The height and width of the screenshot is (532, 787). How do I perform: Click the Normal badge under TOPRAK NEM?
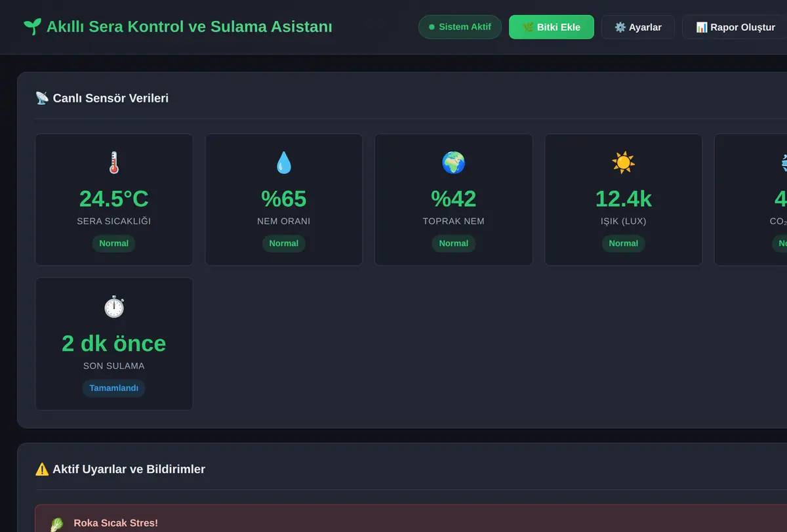pyautogui.click(x=454, y=243)
